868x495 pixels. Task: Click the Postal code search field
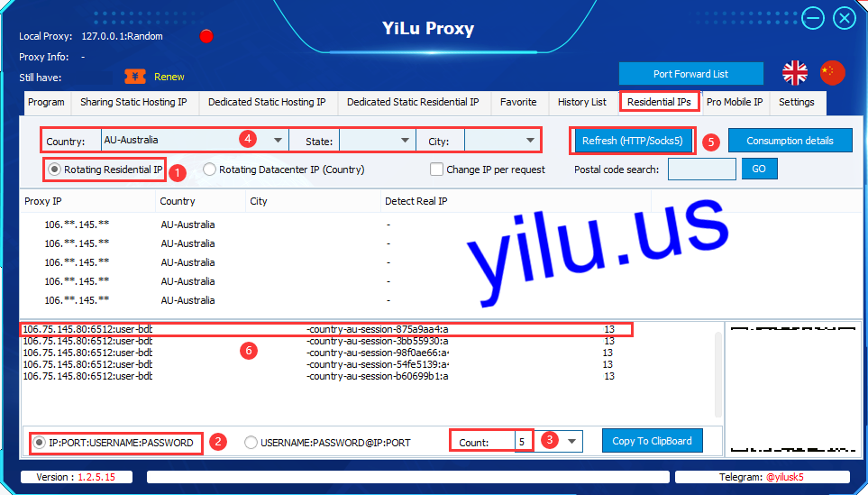coord(701,169)
